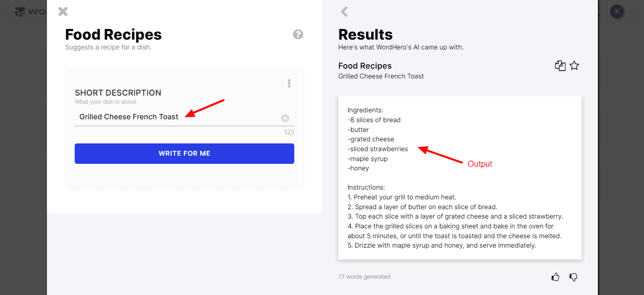Image resolution: width=644 pixels, height=295 pixels.
Task: Open the three-dot options menu
Action: 289,83
